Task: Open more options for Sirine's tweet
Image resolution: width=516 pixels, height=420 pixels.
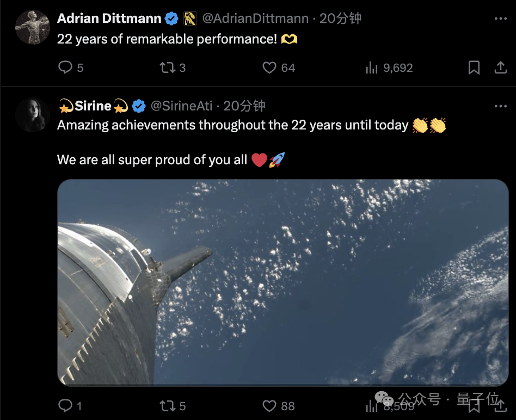Action: [501, 106]
